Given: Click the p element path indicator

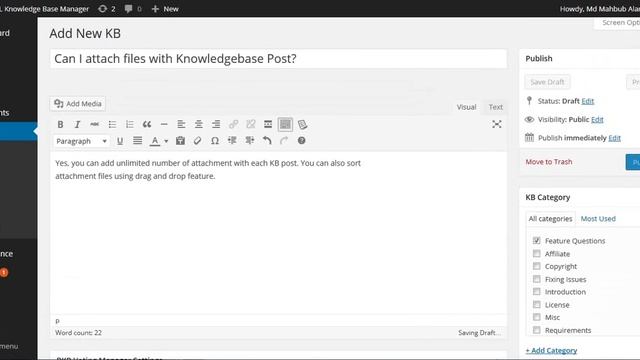Looking at the screenshot, I should click(58, 321).
